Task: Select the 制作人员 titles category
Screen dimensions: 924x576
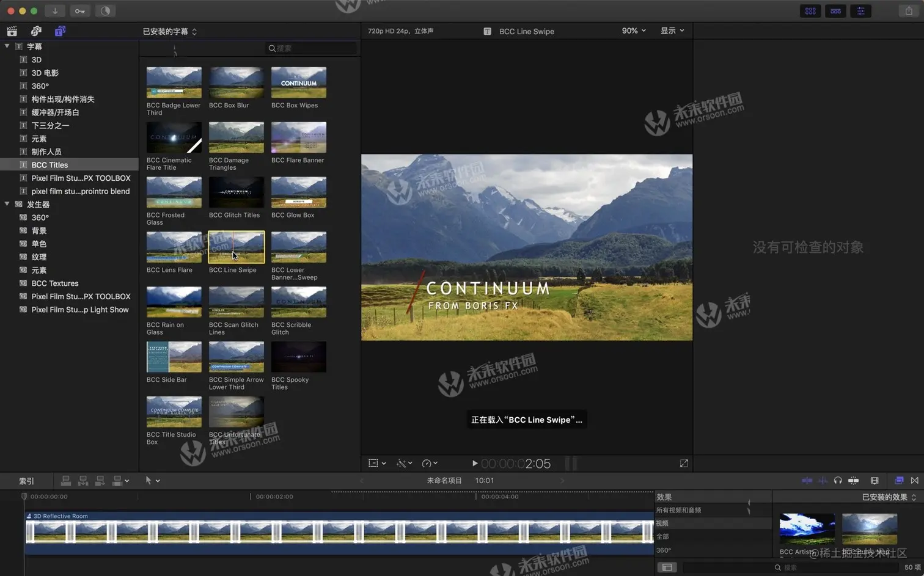Action: [x=46, y=151]
